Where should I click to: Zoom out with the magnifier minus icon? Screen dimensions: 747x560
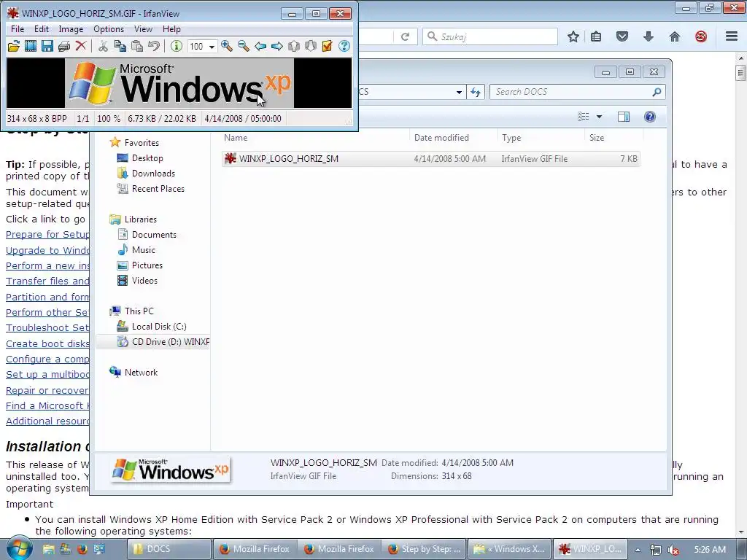(244, 46)
